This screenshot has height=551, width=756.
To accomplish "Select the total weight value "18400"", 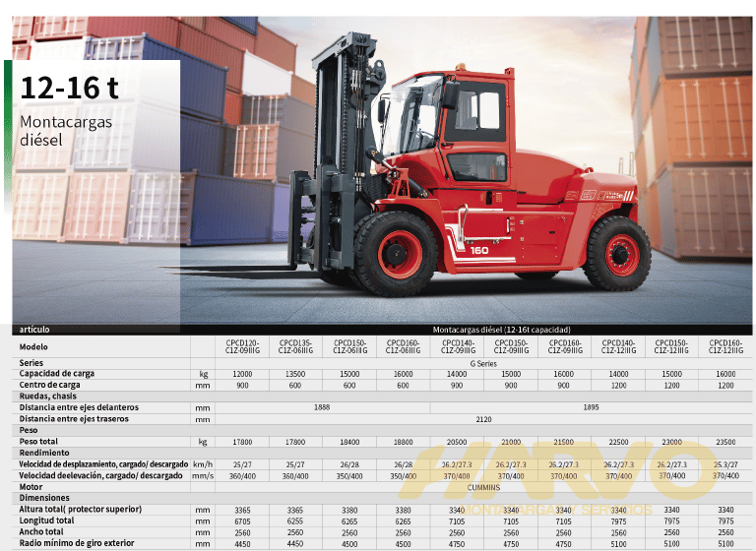I will (x=350, y=442).
